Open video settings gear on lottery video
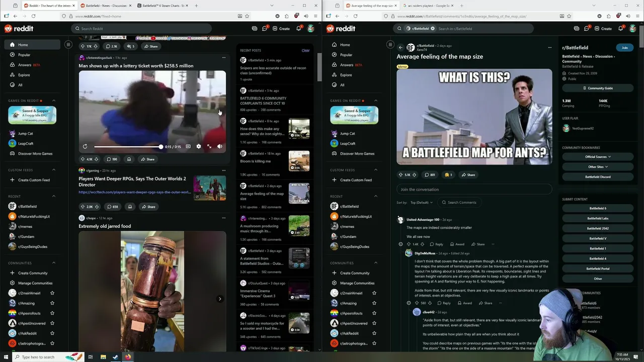The width and height of the screenshot is (644, 362). [198, 146]
